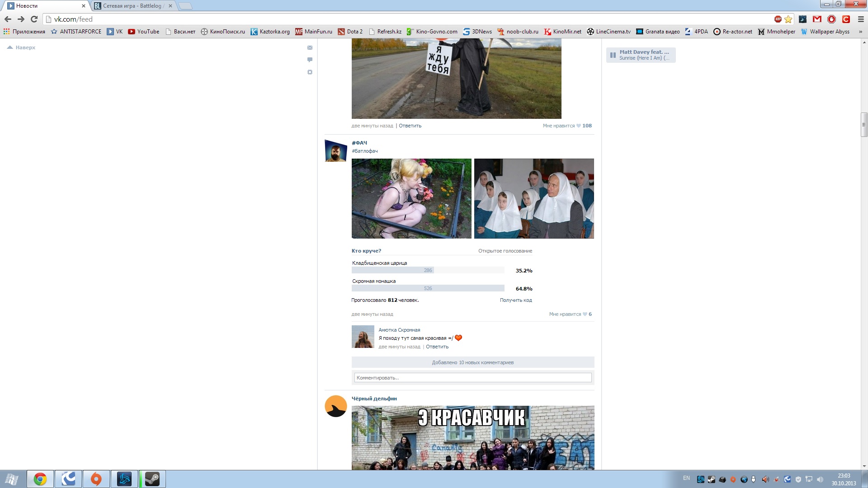Screen dimensions: 868x488
Task: Open the #Батлофач hashtag
Action: [365, 151]
